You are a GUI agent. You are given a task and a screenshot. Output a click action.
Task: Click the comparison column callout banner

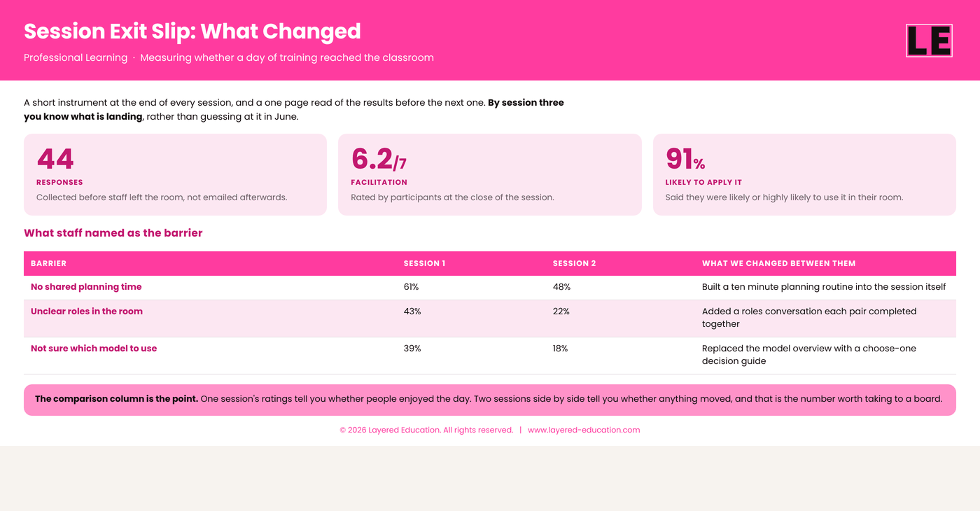click(x=490, y=400)
